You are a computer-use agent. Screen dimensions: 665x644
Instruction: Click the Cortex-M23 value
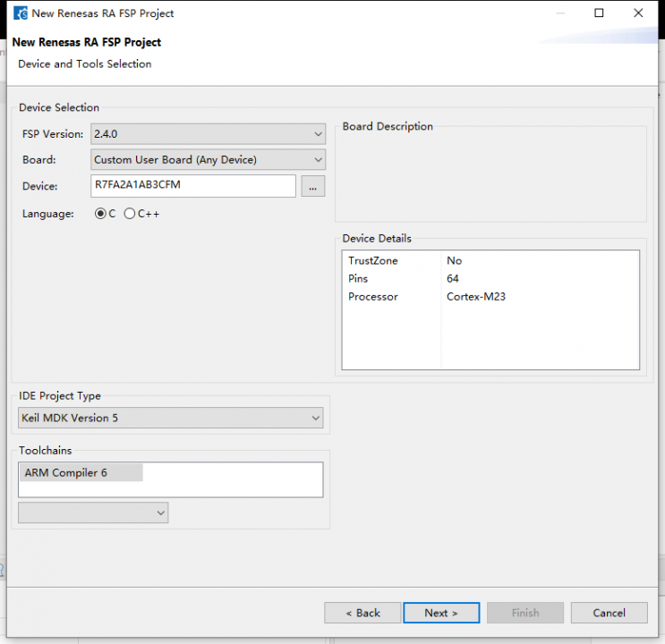476,297
